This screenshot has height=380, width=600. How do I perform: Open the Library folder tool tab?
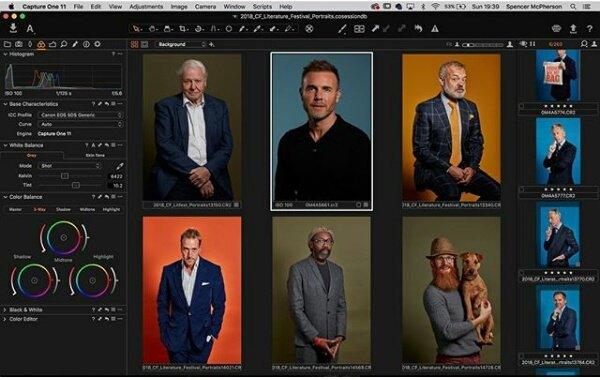[7, 44]
